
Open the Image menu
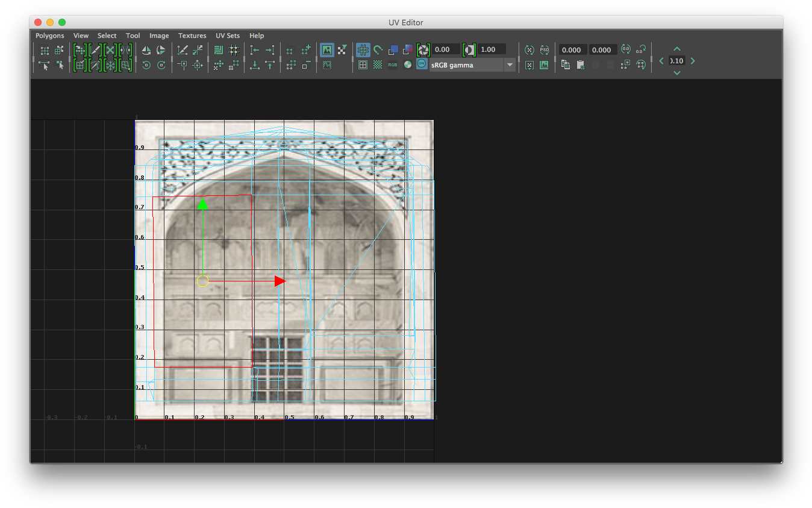(159, 36)
